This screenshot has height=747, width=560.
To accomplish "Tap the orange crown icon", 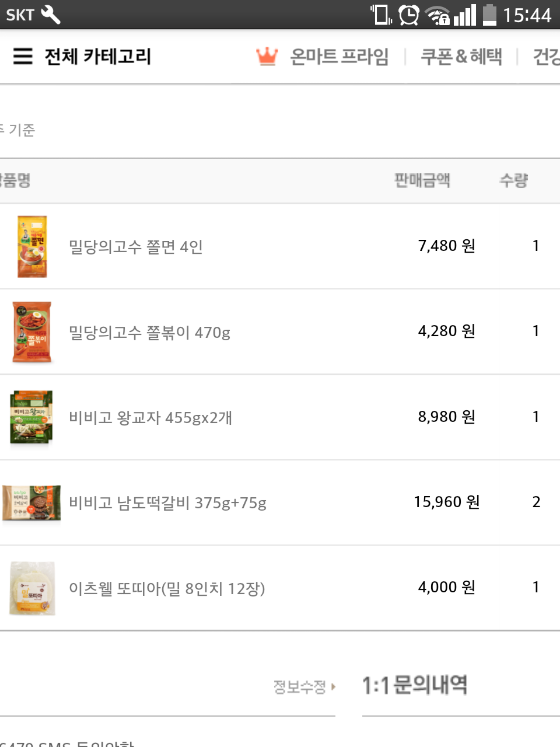I will [267, 57].
